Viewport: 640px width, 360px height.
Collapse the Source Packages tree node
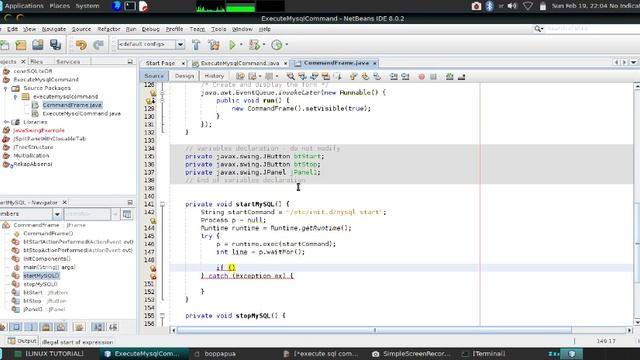pyautogui.click(x=6, y=88)
